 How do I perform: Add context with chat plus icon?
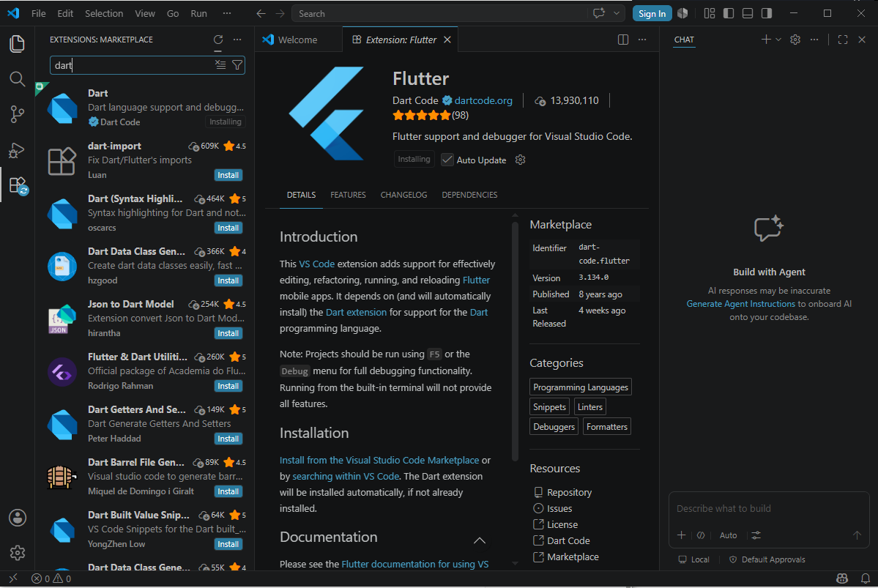pyautogui.click(x=682, y=535)
